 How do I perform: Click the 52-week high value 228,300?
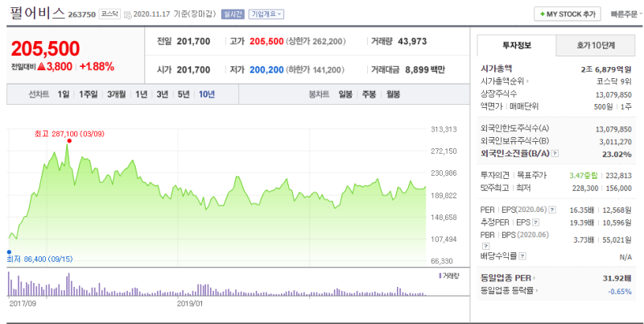586,189
